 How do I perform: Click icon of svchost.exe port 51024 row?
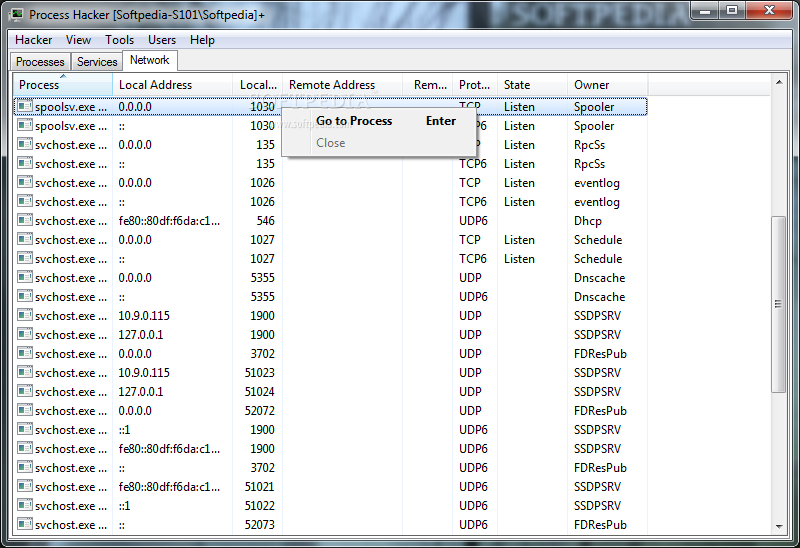pyautogui.click(x=24, y=391)
